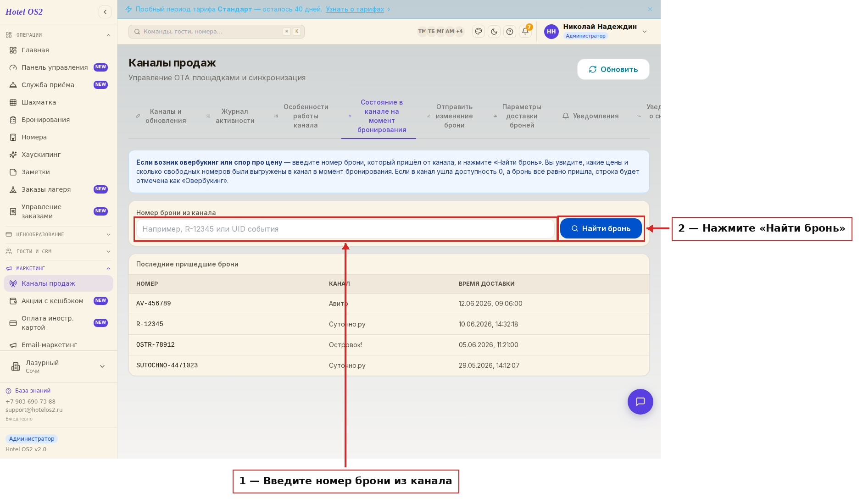Click the НН user avatar
The image size is (863, 504).
click(551, 32)
